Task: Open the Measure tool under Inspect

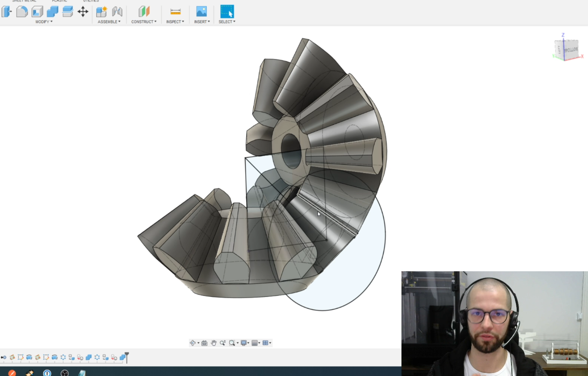Action: coord(175,12)
